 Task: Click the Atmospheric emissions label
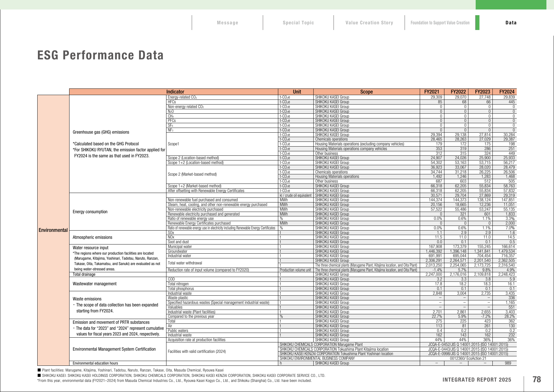pos(93,237)
